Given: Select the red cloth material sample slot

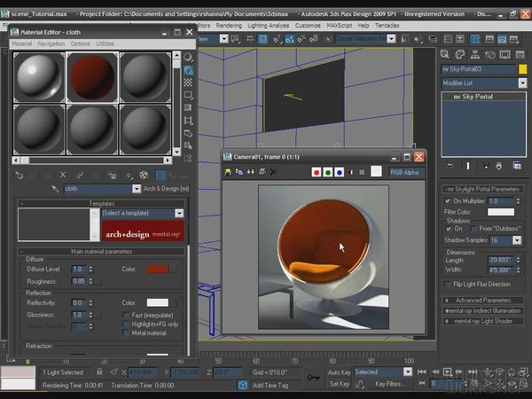Looking at the screenshot, I should point(92,77).
